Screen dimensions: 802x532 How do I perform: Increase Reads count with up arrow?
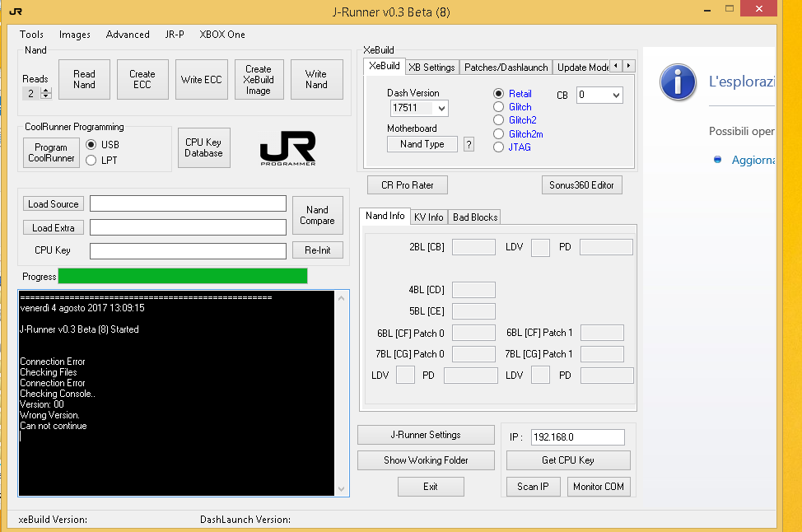[x=46, y=90]
